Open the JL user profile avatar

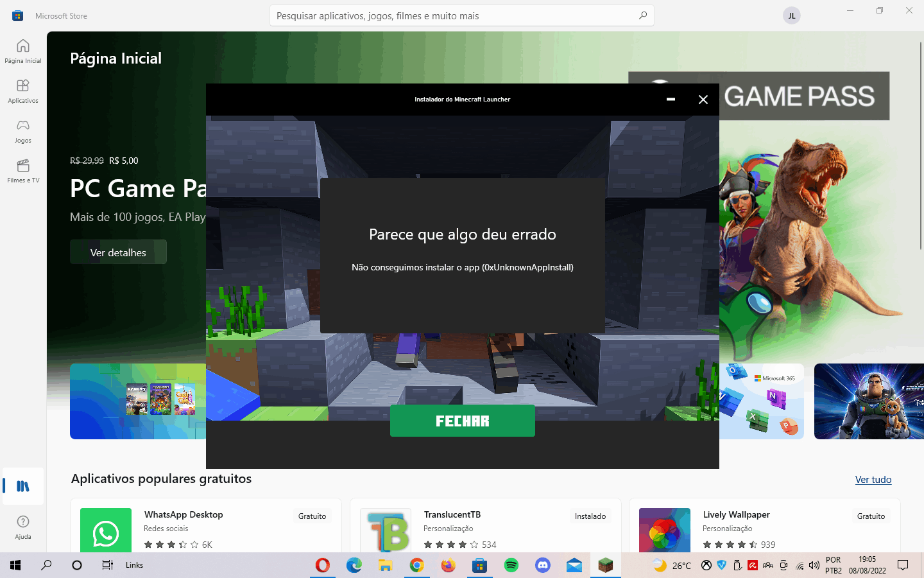[x=791, y=15]
